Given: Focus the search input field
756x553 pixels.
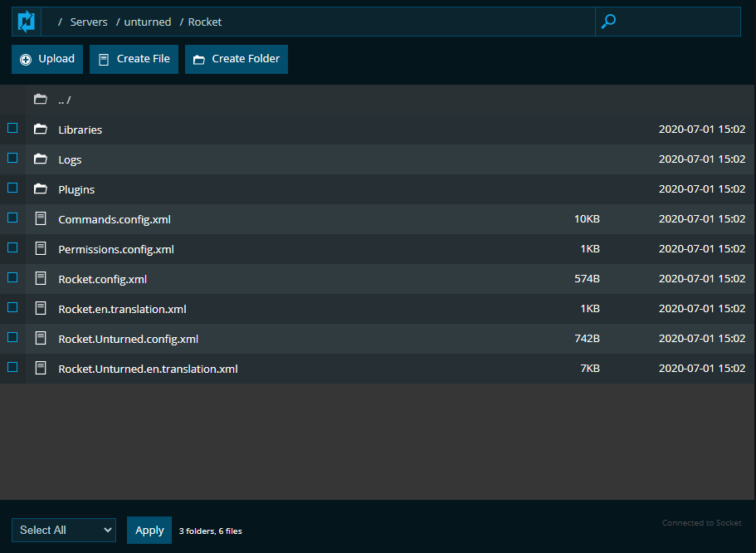Looking at the screenshot, I should (676, 22).
